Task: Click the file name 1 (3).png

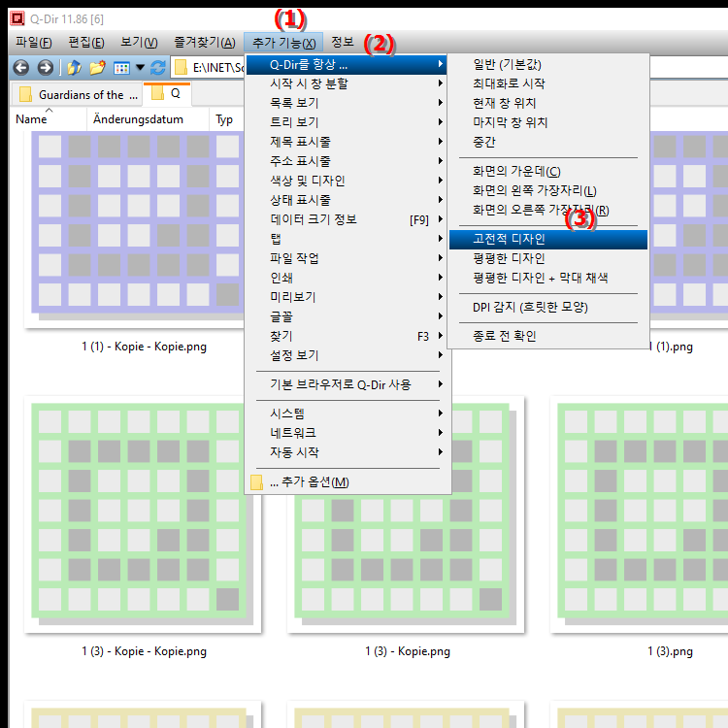Action: click(x=670, y=651)
